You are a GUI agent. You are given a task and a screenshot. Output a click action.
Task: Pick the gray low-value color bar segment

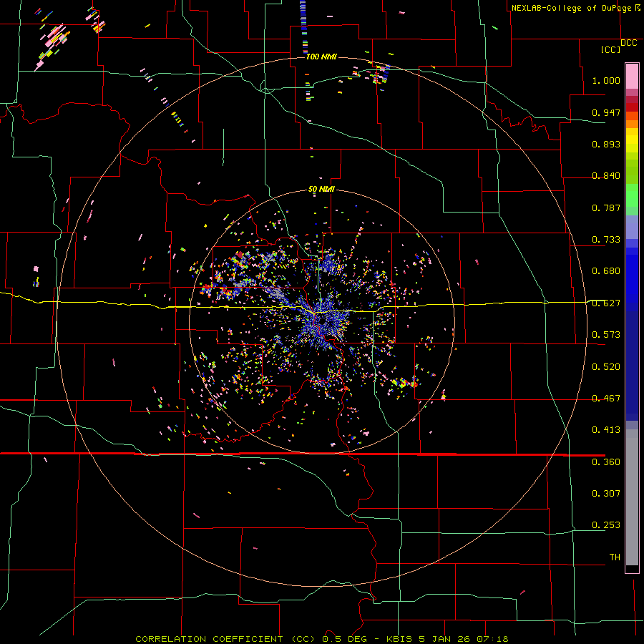coord(632,497)
